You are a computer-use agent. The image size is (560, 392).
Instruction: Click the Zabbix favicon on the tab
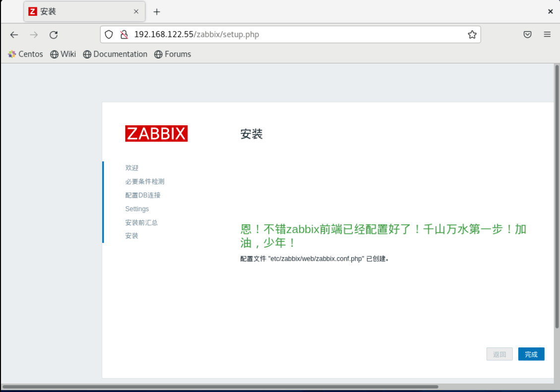click(x=33, y=11)
